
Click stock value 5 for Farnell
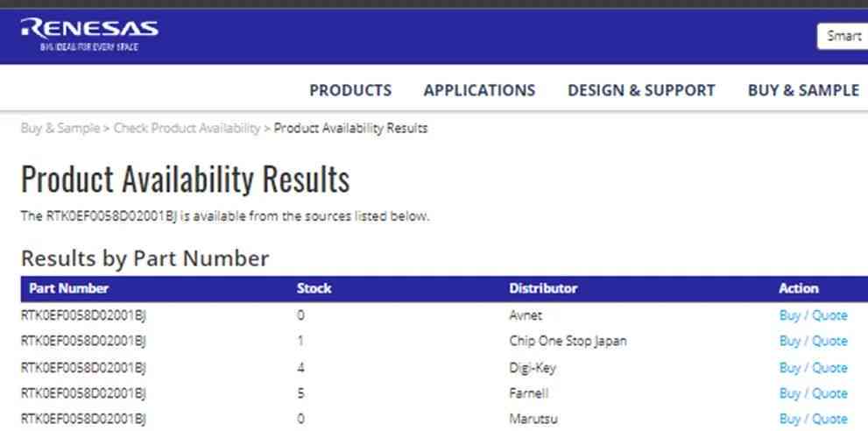[300, 393]
